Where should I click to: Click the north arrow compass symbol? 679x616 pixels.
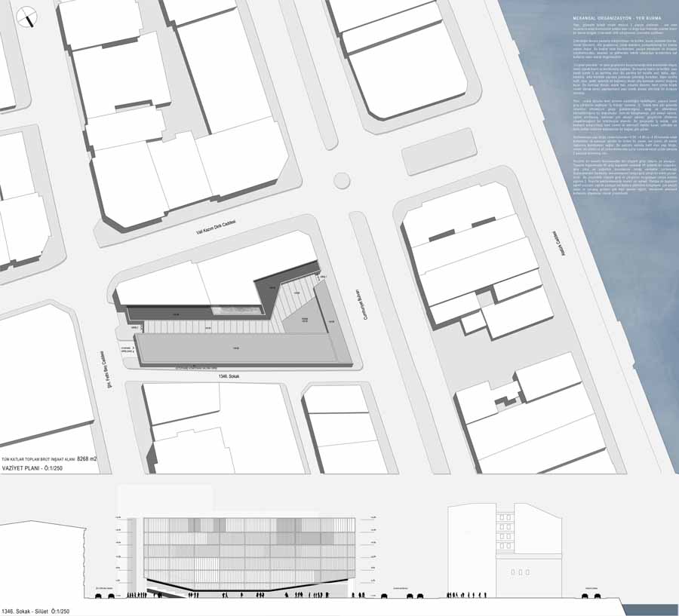(27, 17)
